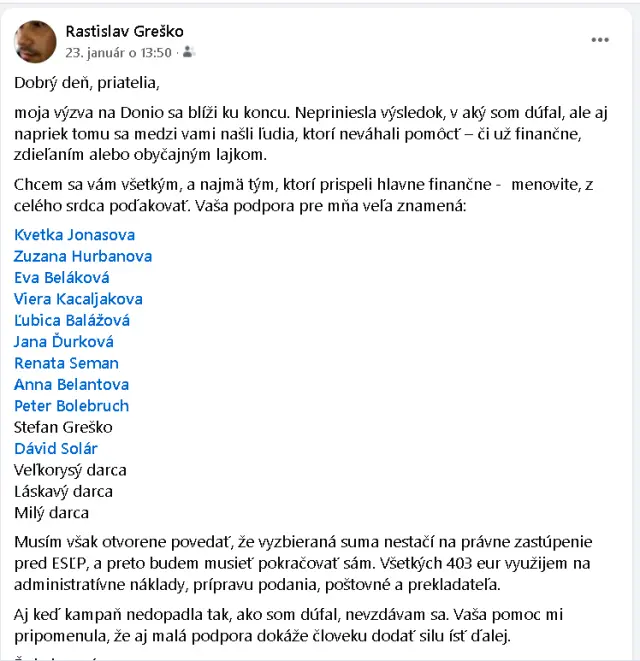Go to Dávid Solár's profile

[56, 448]
